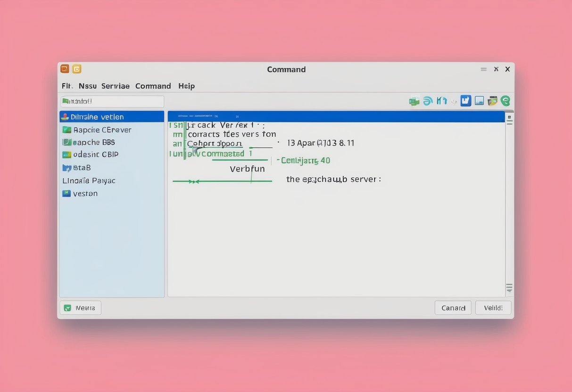Click the blue checkmark toolbar icon
Image resolution: width=572 pixels, height=392 pixels.
(465, 100)
